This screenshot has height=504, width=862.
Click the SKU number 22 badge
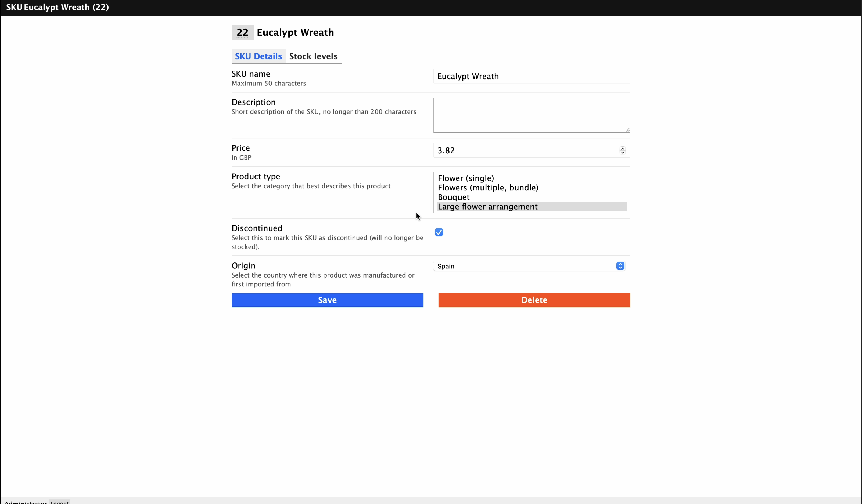242,33
